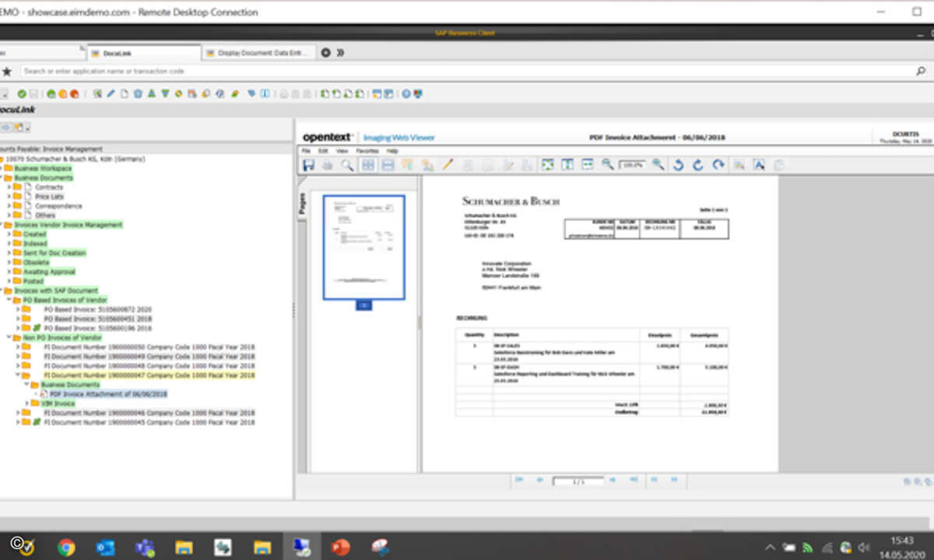Select the Sent for Doc Creation folder
This screenshot has height=560, width=934.
(54, 254)
